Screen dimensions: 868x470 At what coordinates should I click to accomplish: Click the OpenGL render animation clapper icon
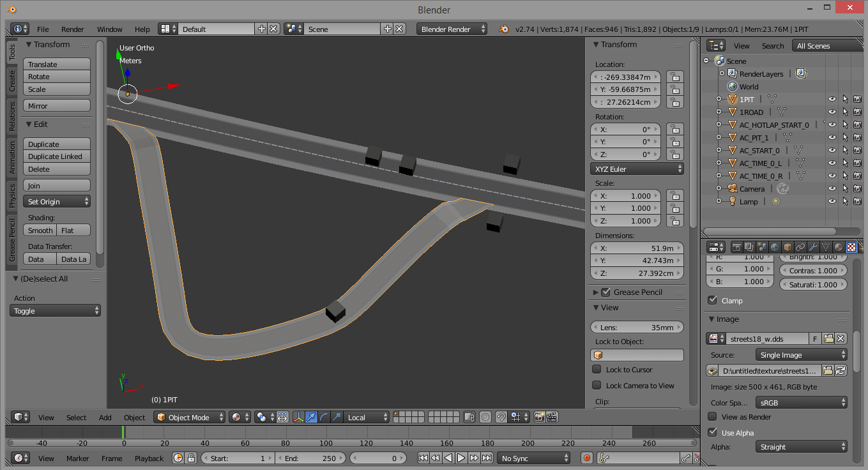click(552, 417)
